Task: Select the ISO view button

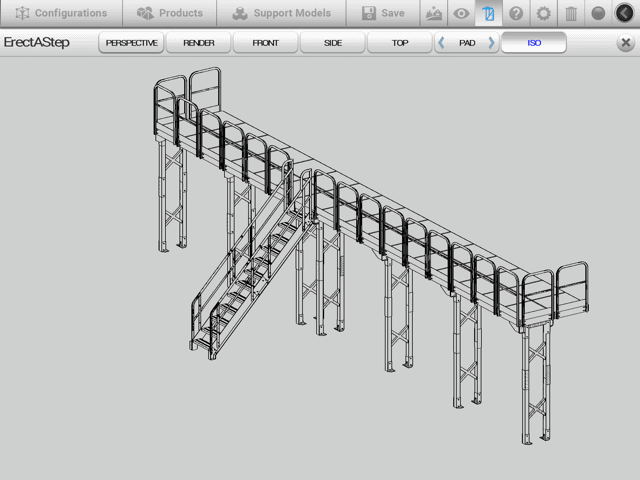Action: [x=533, y=43]
